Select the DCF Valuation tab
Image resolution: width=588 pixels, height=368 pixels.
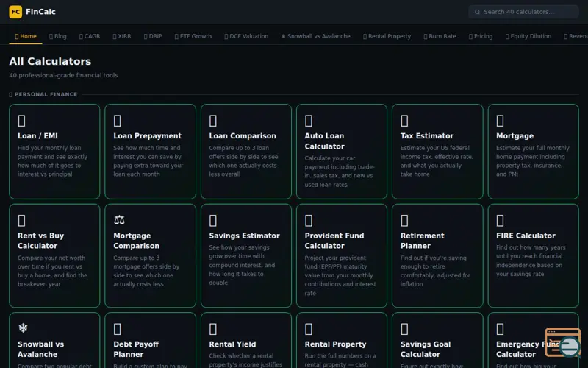(x=246, y=36)
